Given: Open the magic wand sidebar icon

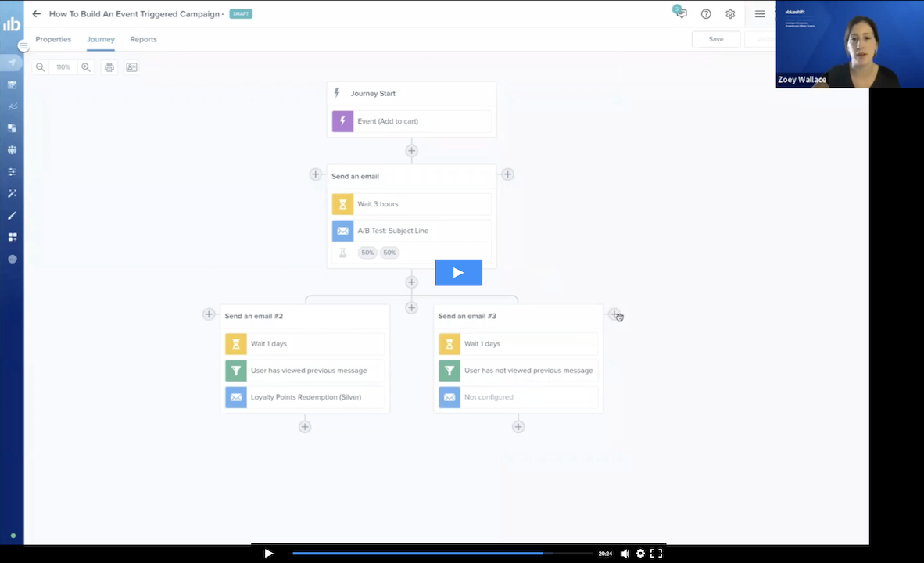Looking at the screenshot, I should (12, 193).
